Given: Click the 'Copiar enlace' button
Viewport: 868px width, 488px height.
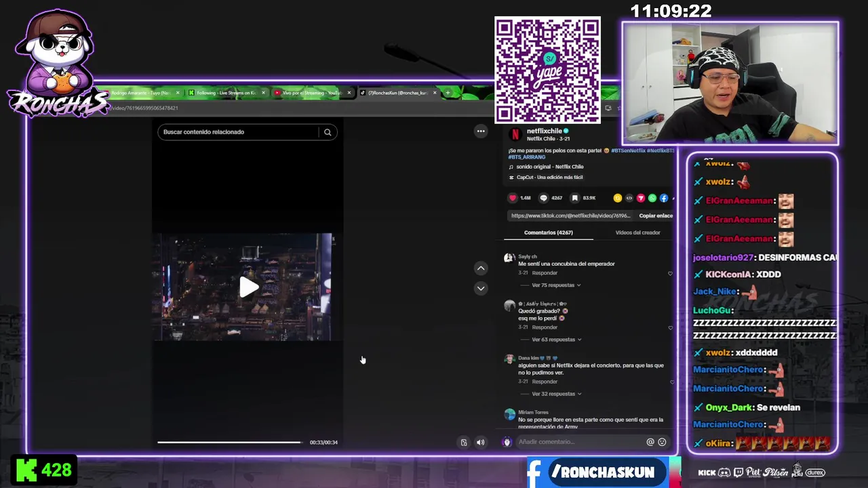Looking at the screenshot, I should [656, 216].
